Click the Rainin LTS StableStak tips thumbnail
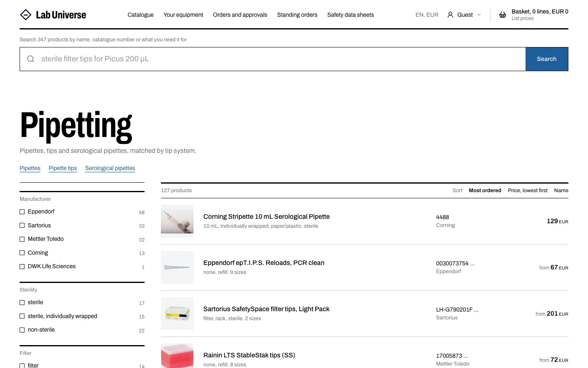The image size is (588, 368). click(x=177, y=356)
